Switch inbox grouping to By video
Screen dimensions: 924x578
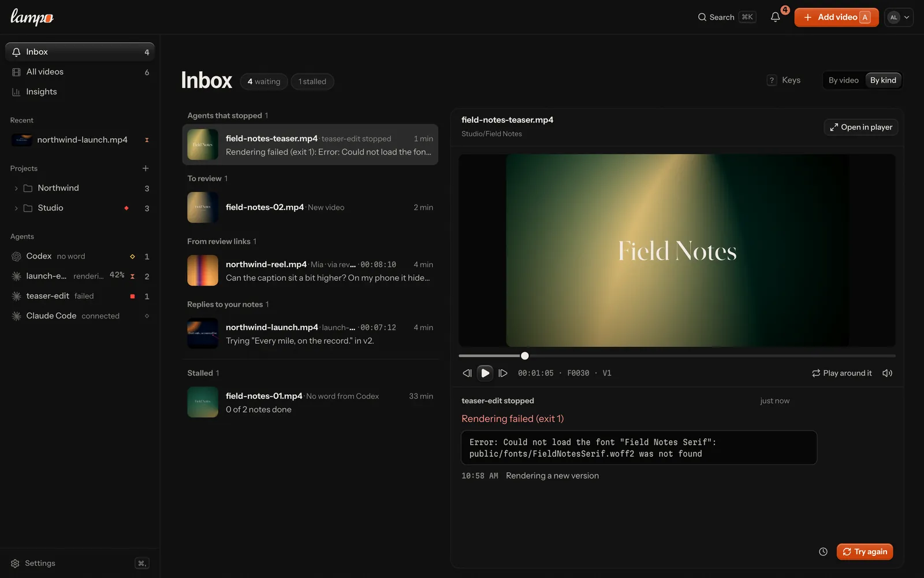point(843,80)
